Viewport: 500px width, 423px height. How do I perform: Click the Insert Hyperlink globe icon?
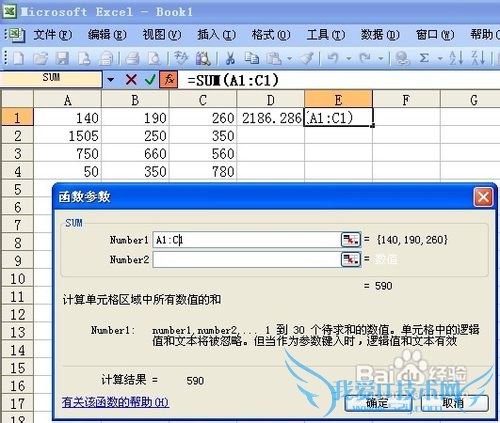tap(402, 58)
